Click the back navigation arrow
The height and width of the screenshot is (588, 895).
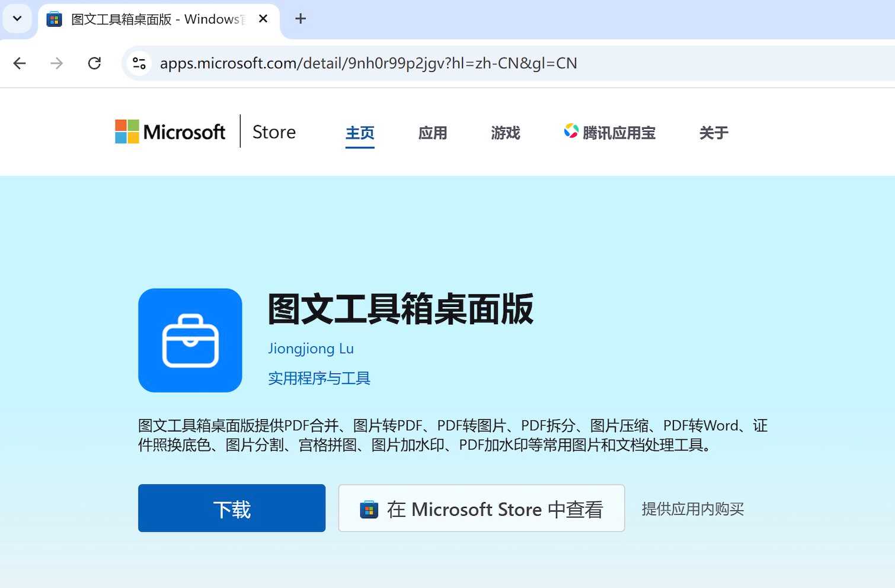[20, 63]
